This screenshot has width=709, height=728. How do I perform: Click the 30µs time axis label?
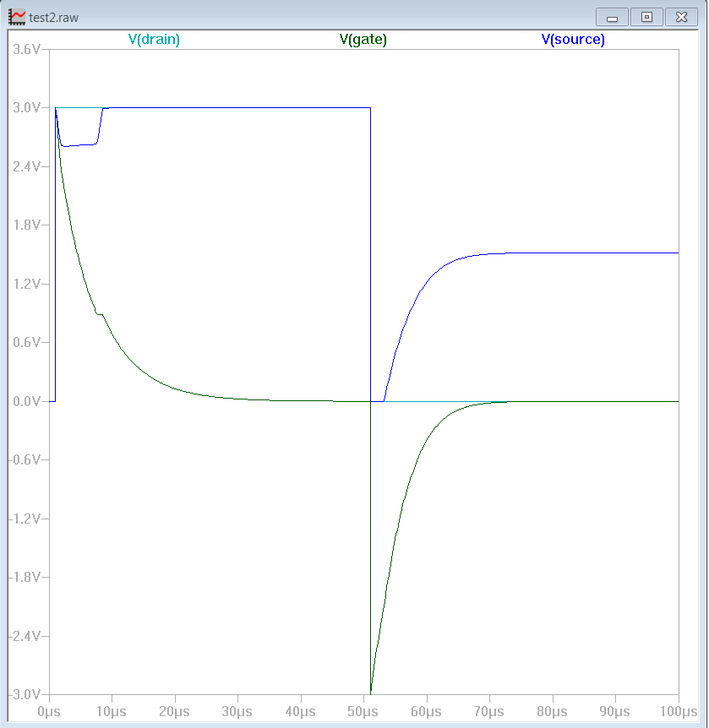tap(237, 712)
